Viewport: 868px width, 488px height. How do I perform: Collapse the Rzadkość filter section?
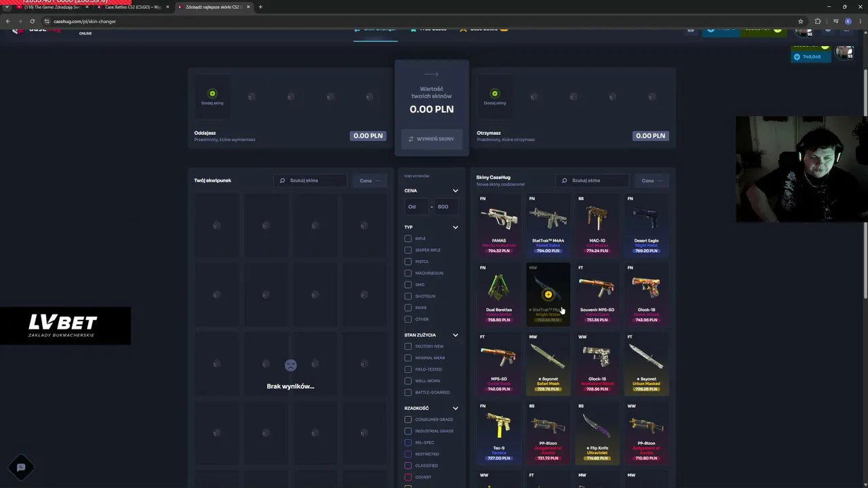pos(455,408)
